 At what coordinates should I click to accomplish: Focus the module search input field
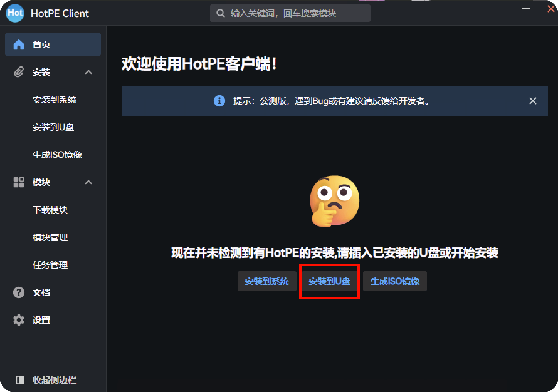tap(290, 13)
